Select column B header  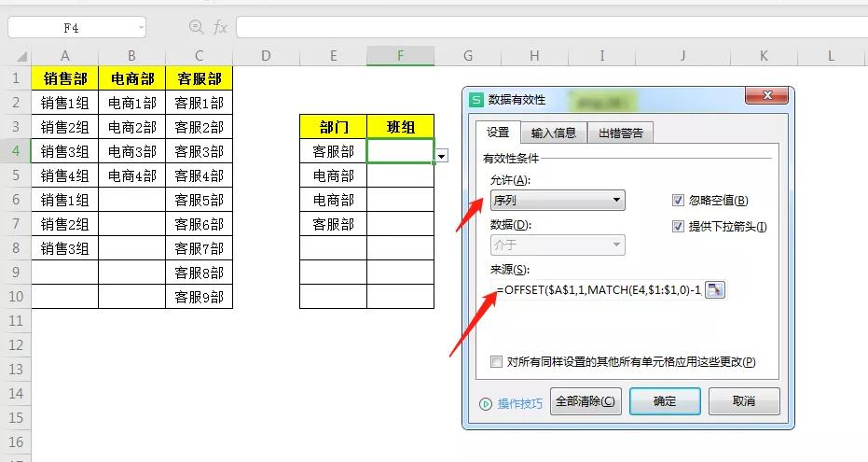[131, 56]
